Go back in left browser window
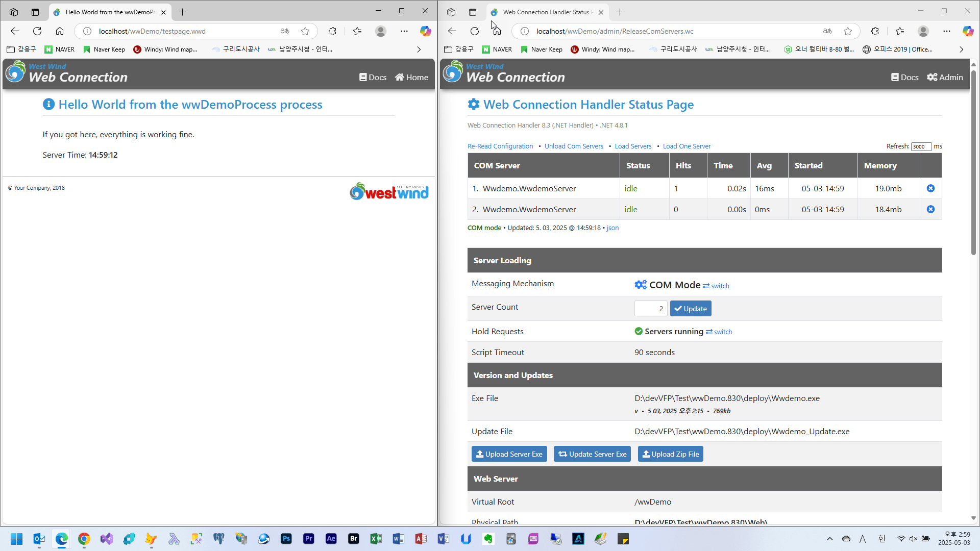Viewport: 980px width, 551px height. click(x=15, y=31)
